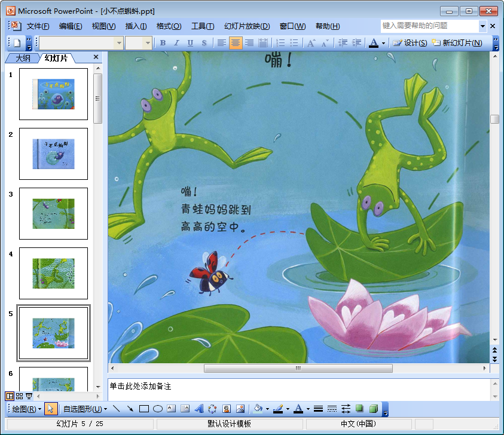Select slide 4 thumbnail
The width and height of the screenshot is (504, 435).
53,274
